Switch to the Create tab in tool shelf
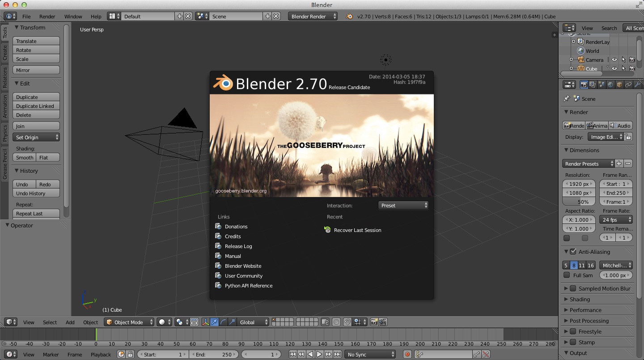 tap(5, 53)
